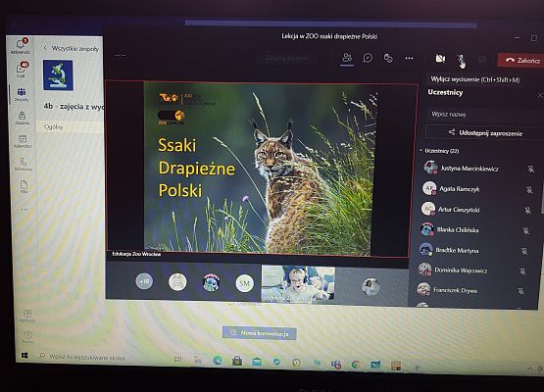The height and width of the screenshot is (392, 544).
Task: Click mute icon beside Artur Cieszyński
Action: [x=527, y=211]
